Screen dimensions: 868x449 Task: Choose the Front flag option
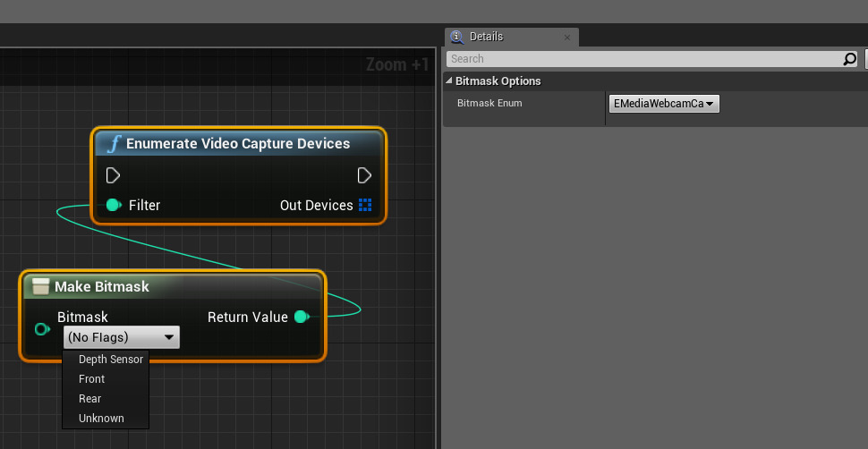92,379
